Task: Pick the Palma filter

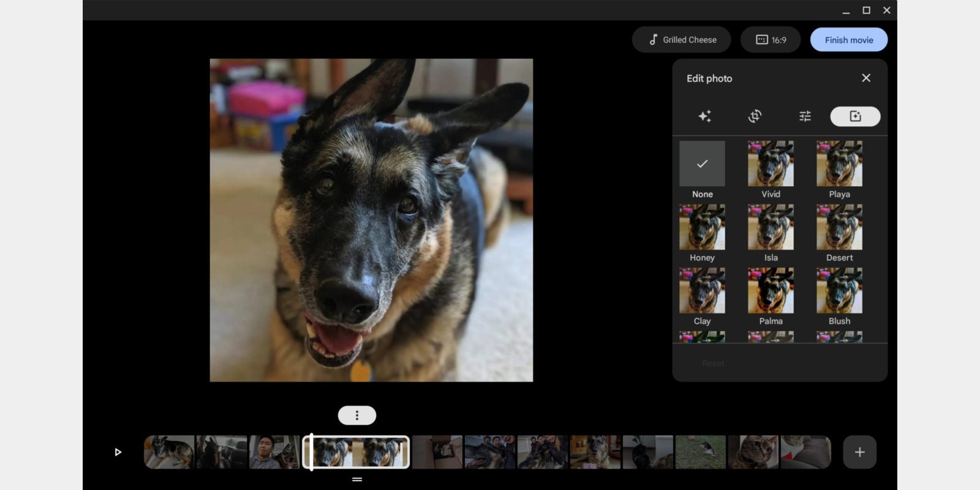Action: 771,290
